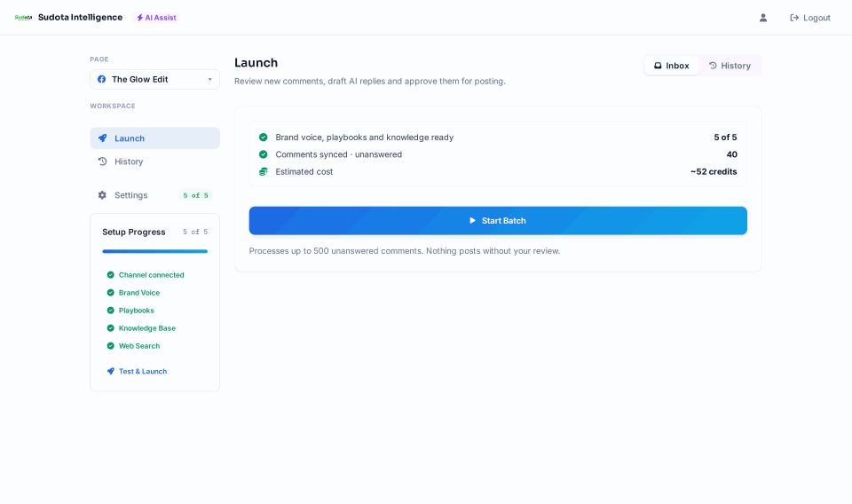Open the Knowledge Base setup step

click(x=141, y=328)
